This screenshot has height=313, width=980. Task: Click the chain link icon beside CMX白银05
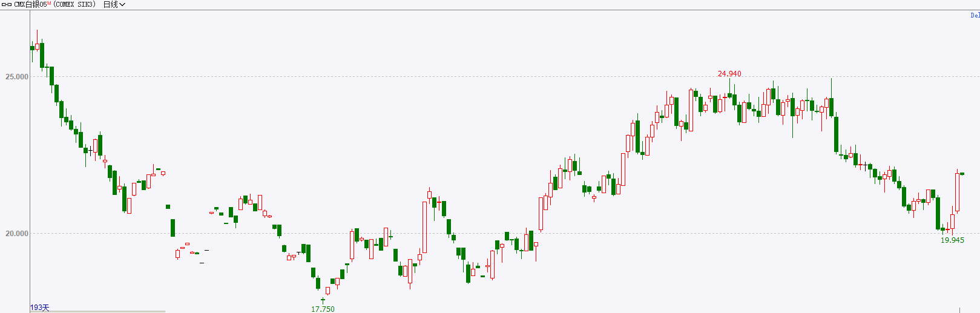click(x=7, y=4)
